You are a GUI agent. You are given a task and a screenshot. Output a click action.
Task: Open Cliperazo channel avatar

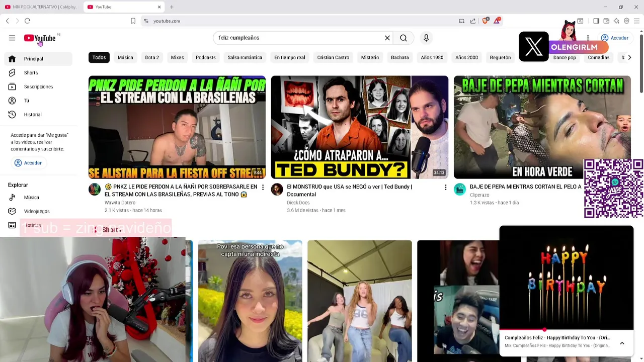pyautogui.click(x=460, y=189)
